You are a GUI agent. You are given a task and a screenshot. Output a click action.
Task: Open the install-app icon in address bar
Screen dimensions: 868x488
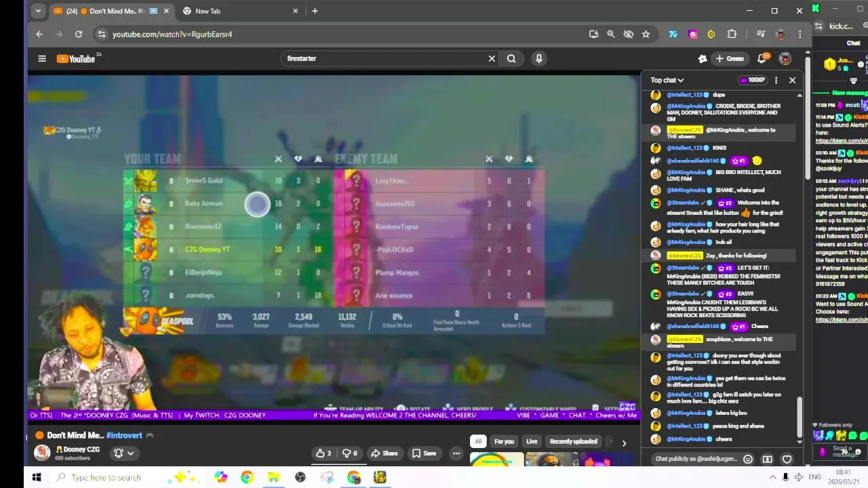[593, 34]
